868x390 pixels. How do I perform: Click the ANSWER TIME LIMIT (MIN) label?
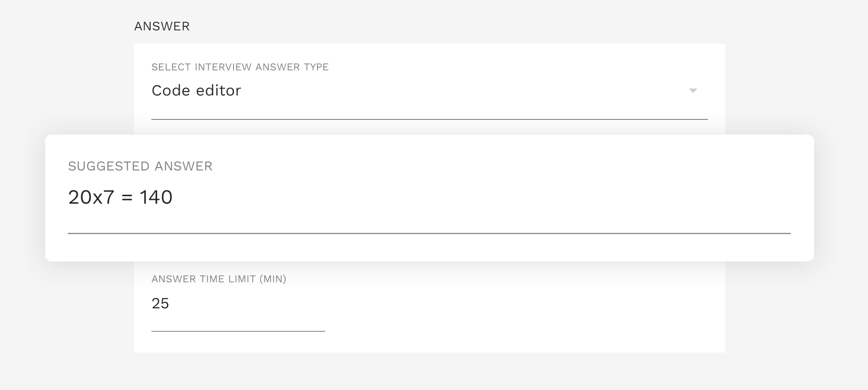(219, 279)
